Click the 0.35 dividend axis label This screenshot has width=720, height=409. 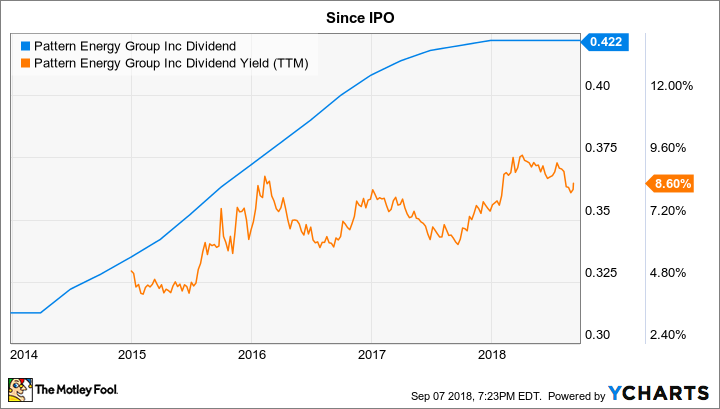597,211
